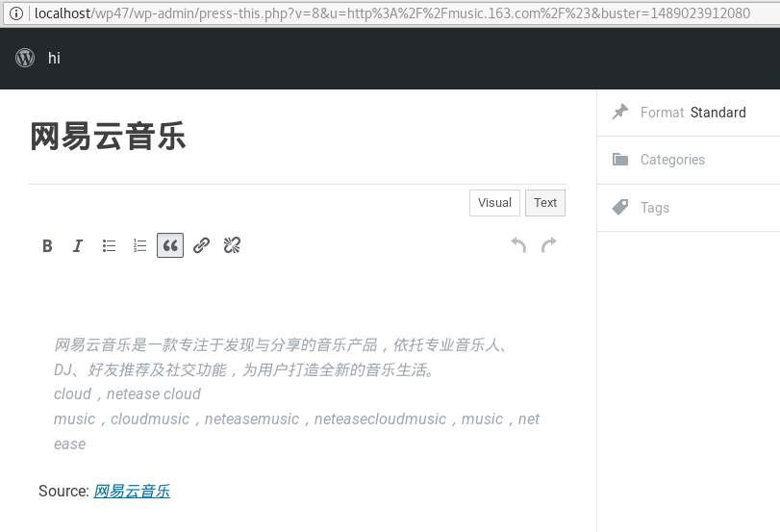Click the Tags label icon

619,207
